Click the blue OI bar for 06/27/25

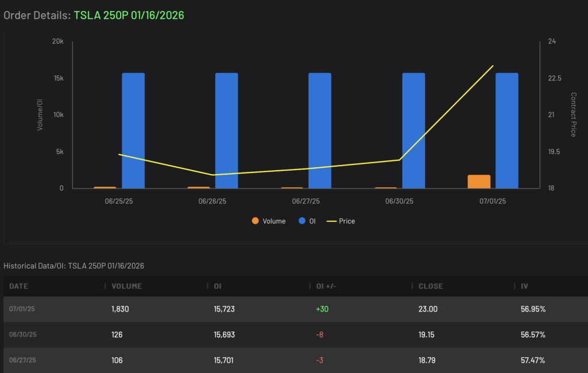(320, 130)
